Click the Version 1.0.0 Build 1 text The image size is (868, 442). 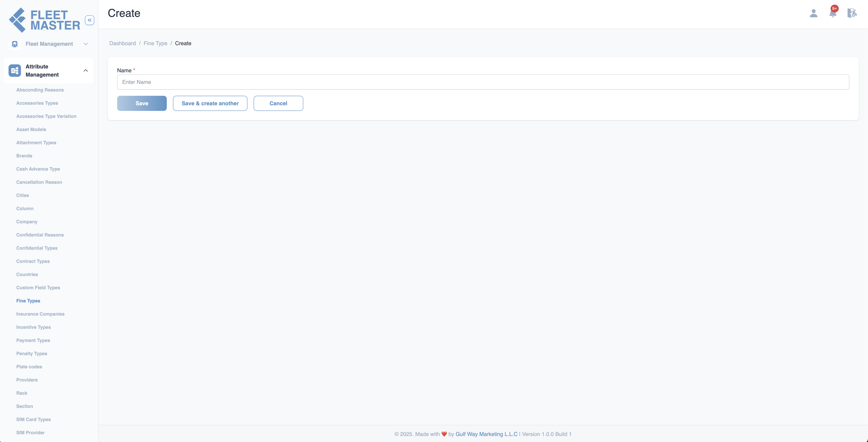(x=546, y=434)
